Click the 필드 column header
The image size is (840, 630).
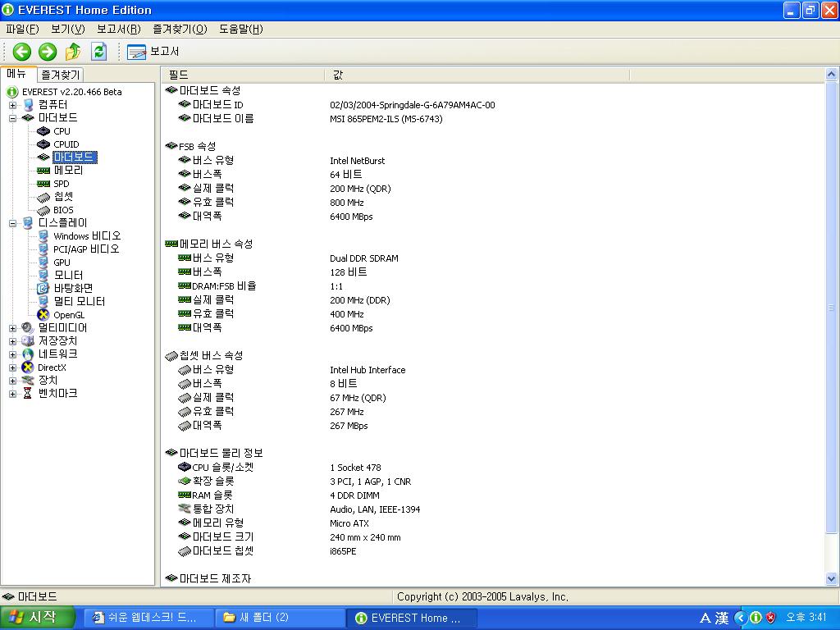(x=243, y=75)
